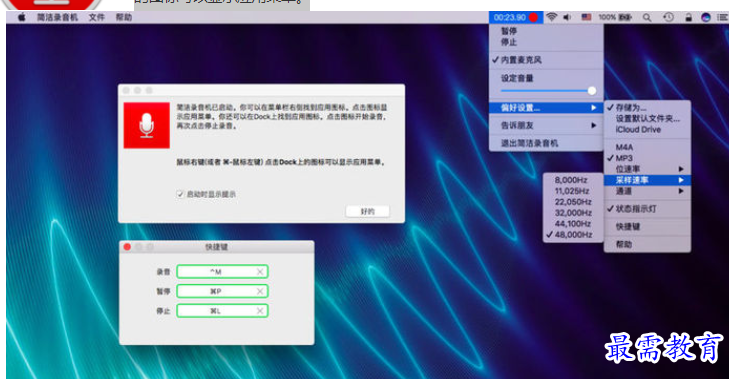Clear the 录音 shortcut with its X
Image resolution: width=729 pixels, height=379 pixels.
coord(260,272)
